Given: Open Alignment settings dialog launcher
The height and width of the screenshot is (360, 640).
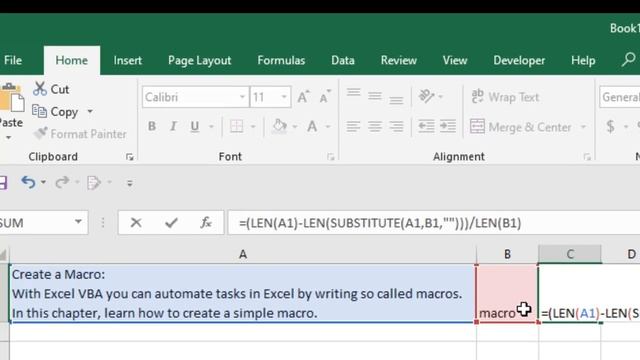Looking at the screenshot, I should coord(587,157).
